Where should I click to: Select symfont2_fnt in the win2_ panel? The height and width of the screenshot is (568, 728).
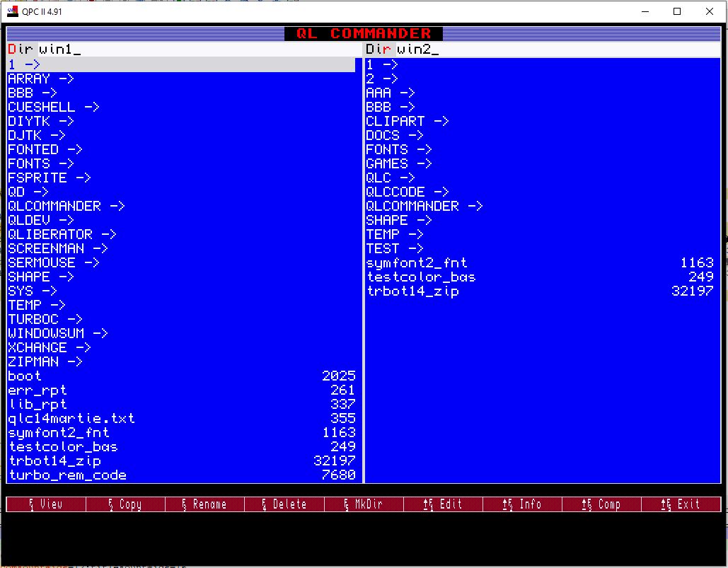(540, 262)
